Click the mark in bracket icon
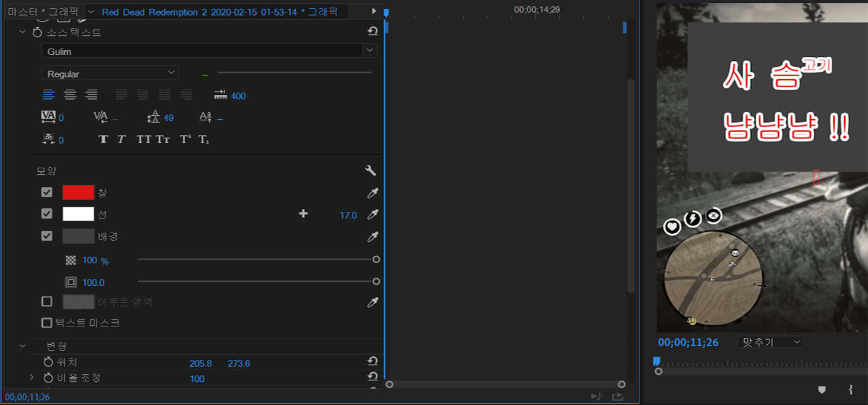868x405 pixels. pos(851,389)
